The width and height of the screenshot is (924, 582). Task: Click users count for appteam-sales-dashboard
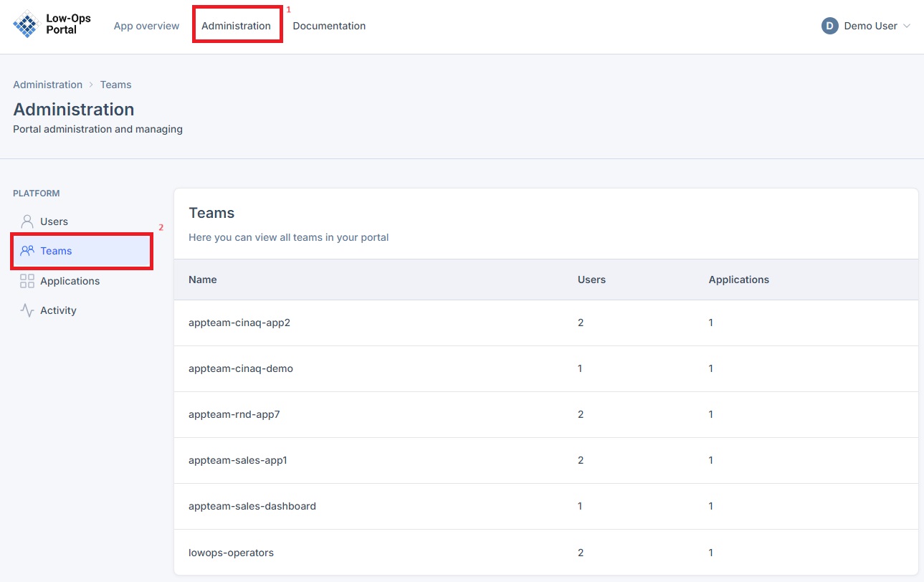(580, 506)
